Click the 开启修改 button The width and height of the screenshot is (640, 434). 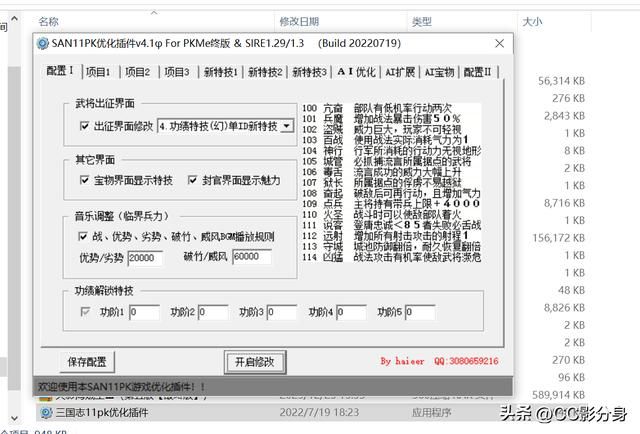pos(255,362)
